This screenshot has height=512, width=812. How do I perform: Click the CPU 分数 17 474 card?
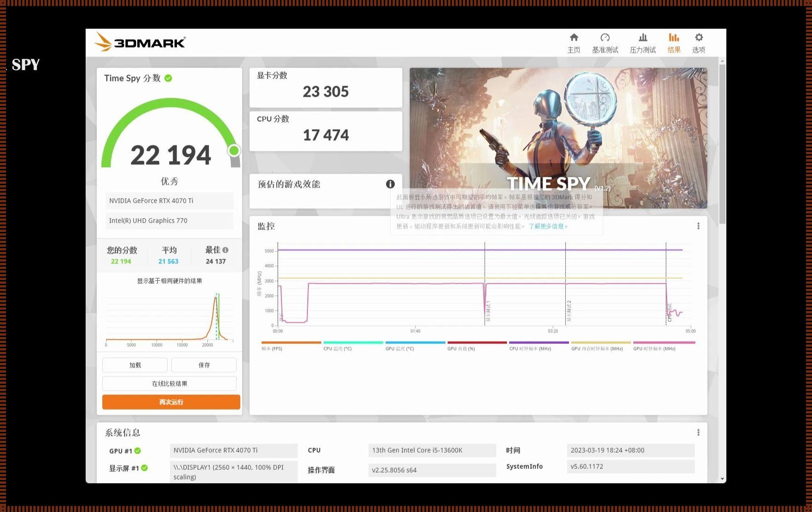coord(326,131)
